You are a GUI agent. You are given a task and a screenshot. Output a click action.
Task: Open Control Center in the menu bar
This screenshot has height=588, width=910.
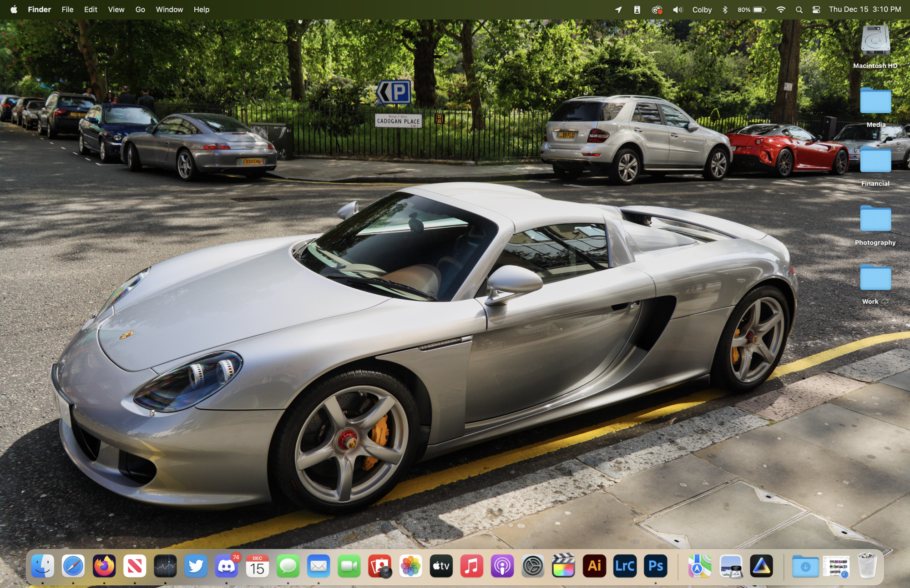coord(816,10)
